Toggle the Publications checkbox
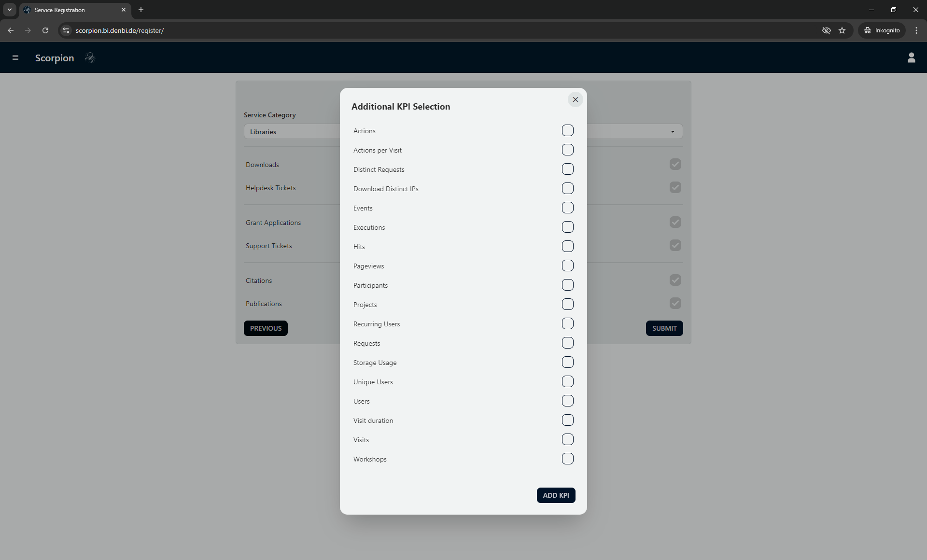The height and width of the screenshot is (560, 927). [675, 303]
